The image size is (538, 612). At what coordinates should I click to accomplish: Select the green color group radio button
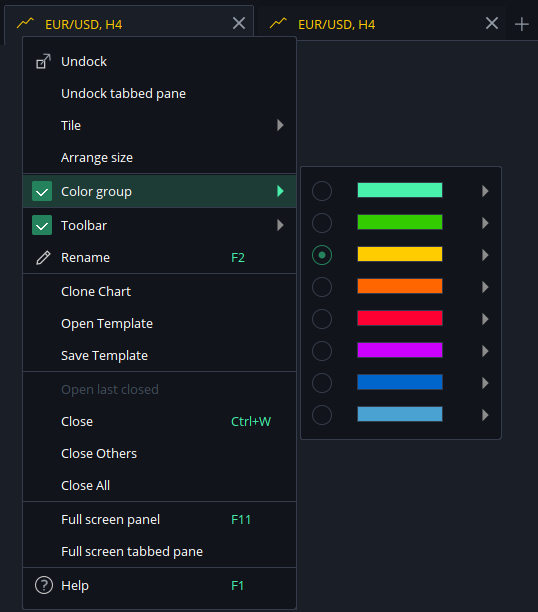click(322, 223)
